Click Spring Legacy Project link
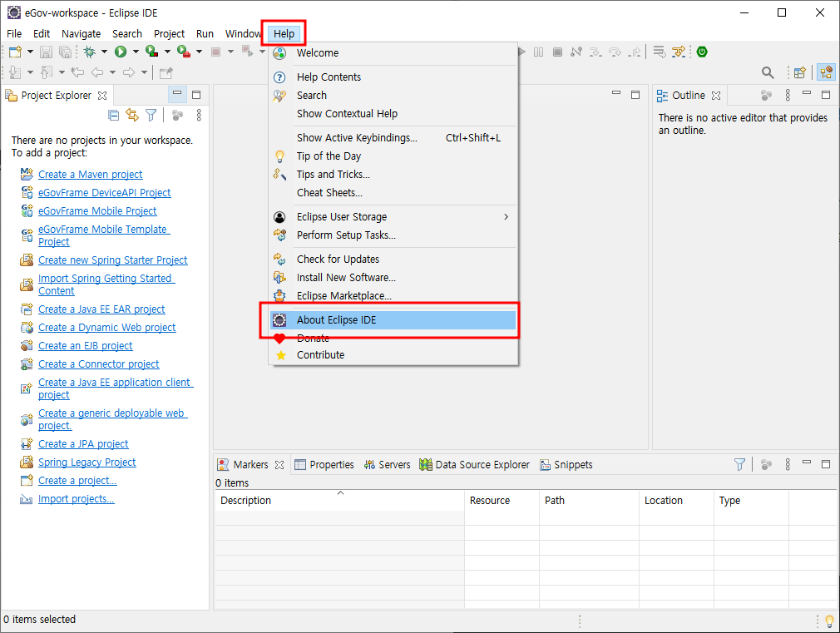840x633 pixels. [x=86, y=462]
